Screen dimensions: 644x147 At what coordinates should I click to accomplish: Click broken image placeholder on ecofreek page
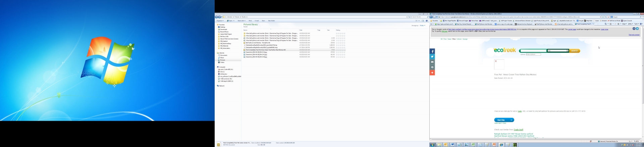tap(499, 64)
